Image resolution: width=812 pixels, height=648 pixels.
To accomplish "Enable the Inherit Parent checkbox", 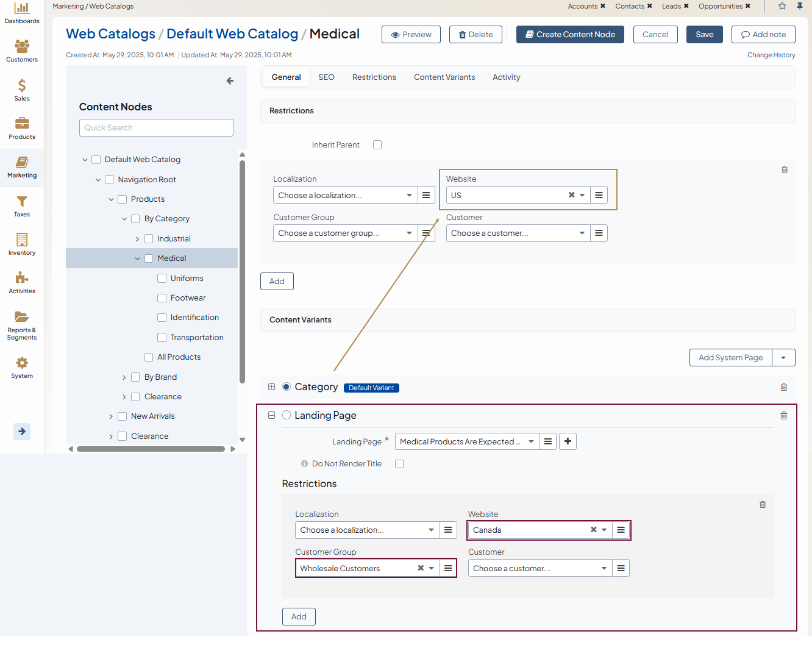I will (x=377, y=145).
